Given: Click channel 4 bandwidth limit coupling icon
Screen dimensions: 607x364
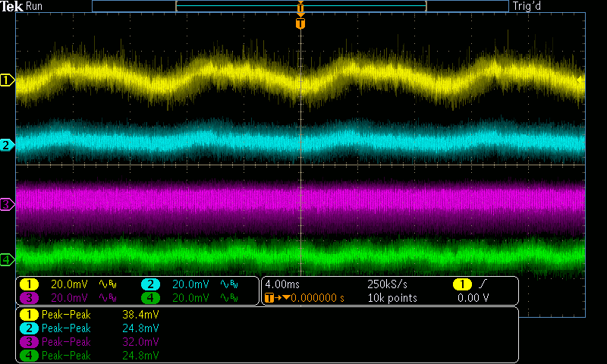Looking at the screenshot, I should click(x=228, y=298).
